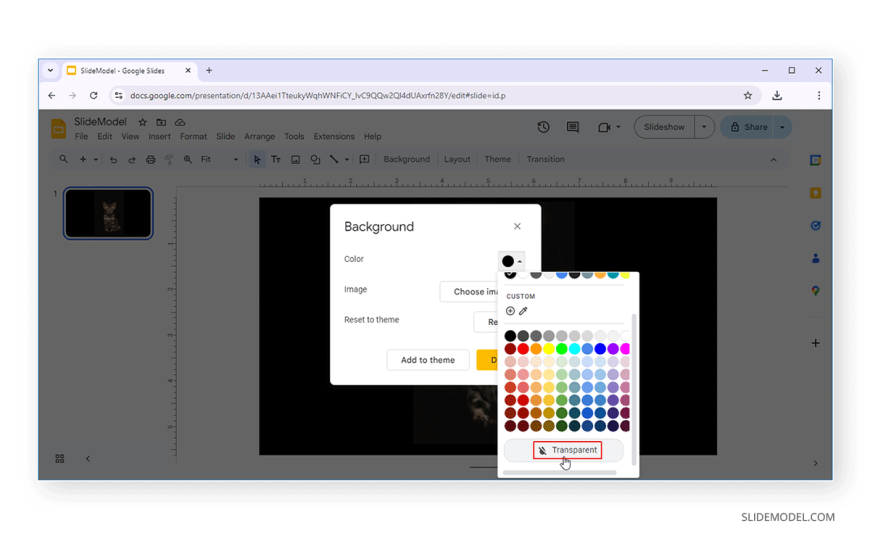The height and width of the screenshot is (539, 870).
Task: Open the View menu
Action: click(130, 136)
